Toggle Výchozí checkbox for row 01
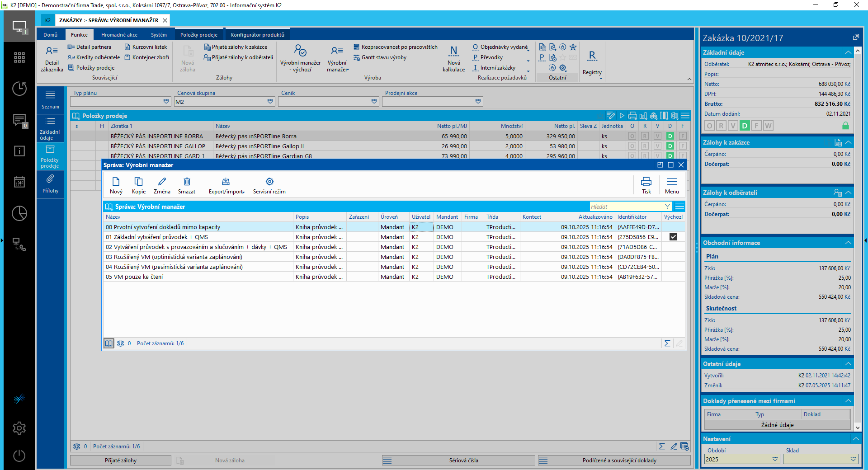This screenshot has height=470, width=868. (x=673, y=237)
